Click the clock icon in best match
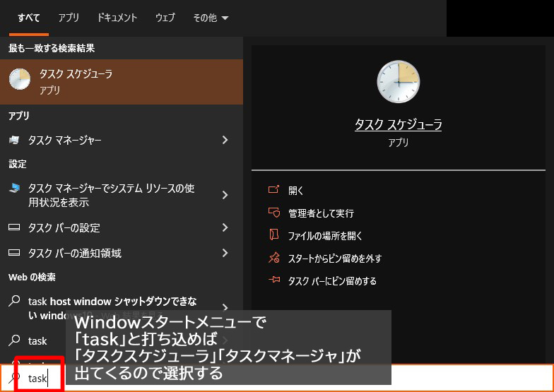Screen dimensions: 554x392 20,79
